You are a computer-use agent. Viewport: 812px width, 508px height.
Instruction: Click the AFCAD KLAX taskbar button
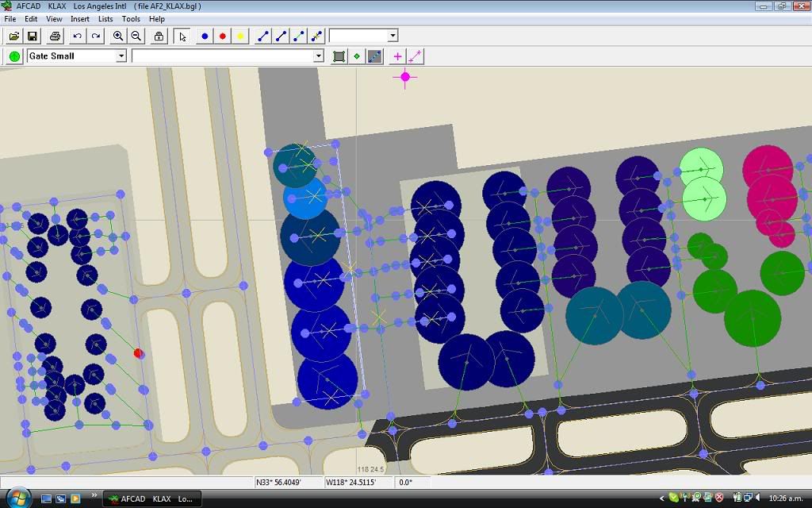(152, 498)
